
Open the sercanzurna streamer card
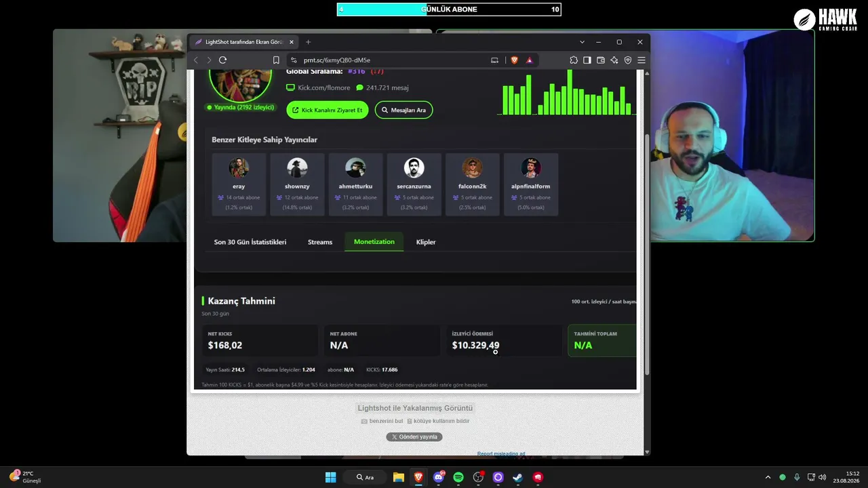[x=414, y=184]
